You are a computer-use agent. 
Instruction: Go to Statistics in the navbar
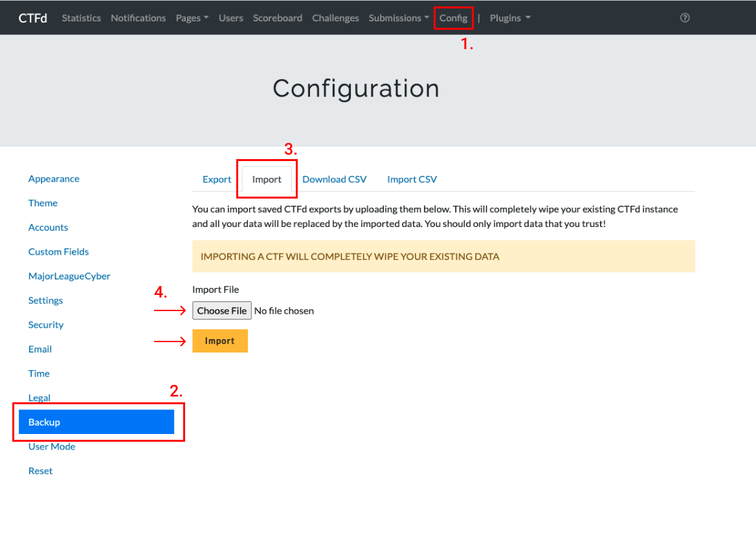click(81, 18)
